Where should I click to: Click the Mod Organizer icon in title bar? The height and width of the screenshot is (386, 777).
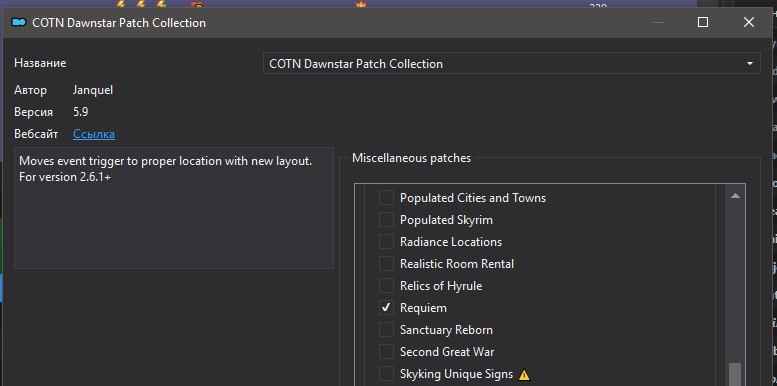click(18, 22)
